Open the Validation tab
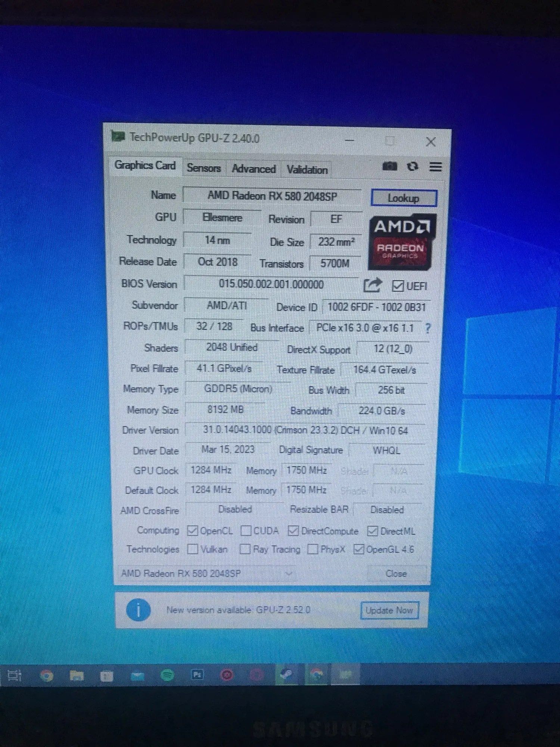 307,170
